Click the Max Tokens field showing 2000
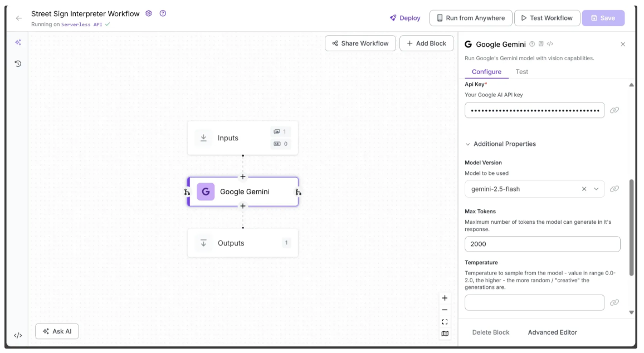This screenshot has height=353, width=644. (542, 244)
